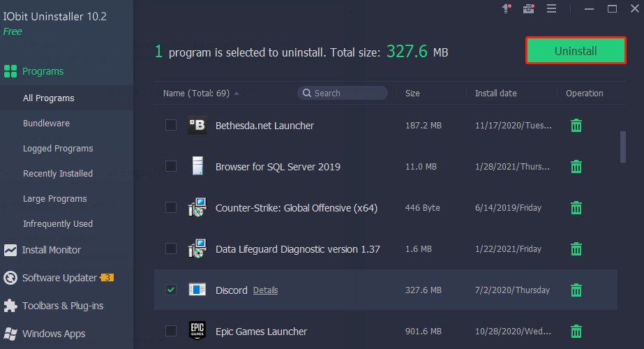Tick the Bethesda.net Launcher checkbox
This screenshot has height=349, width=644.
coord(171,125)
